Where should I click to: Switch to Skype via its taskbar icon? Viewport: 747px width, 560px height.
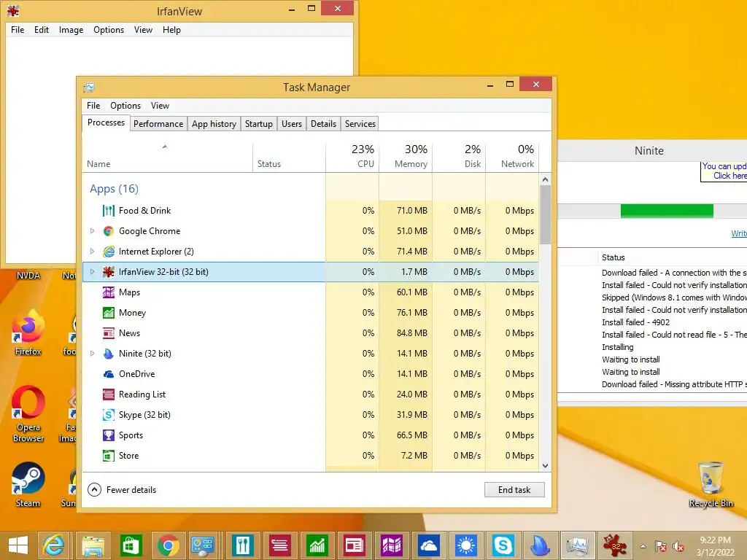pos(503,545)
